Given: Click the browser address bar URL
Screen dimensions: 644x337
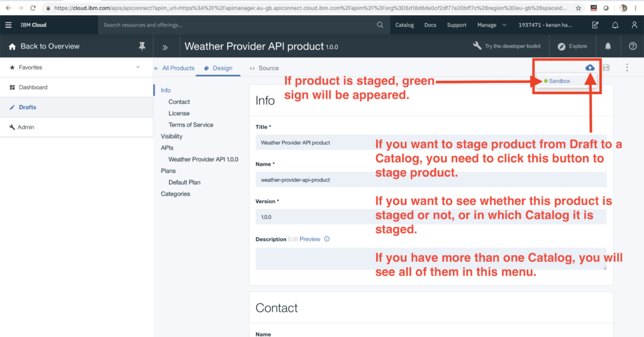Looking at the screenshot, I should point(310,8).
